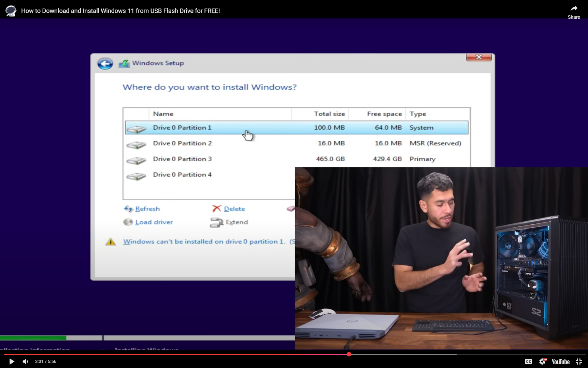
Task: Click the Drive 0 Partition 4 disk icon
Action: pyautogui.click(x=136, y=176)
